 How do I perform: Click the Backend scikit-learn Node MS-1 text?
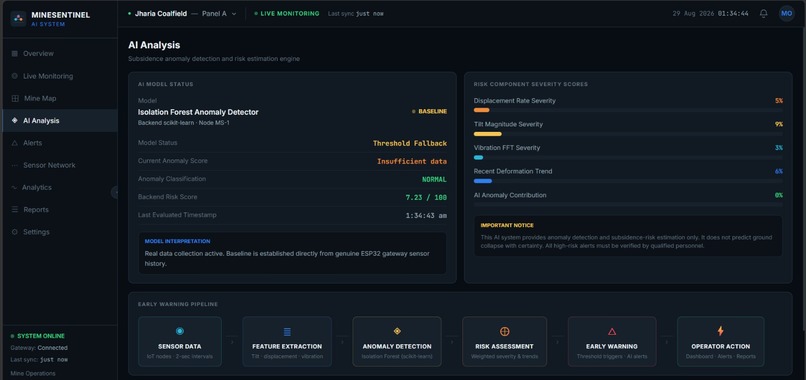tap(184, 123)
